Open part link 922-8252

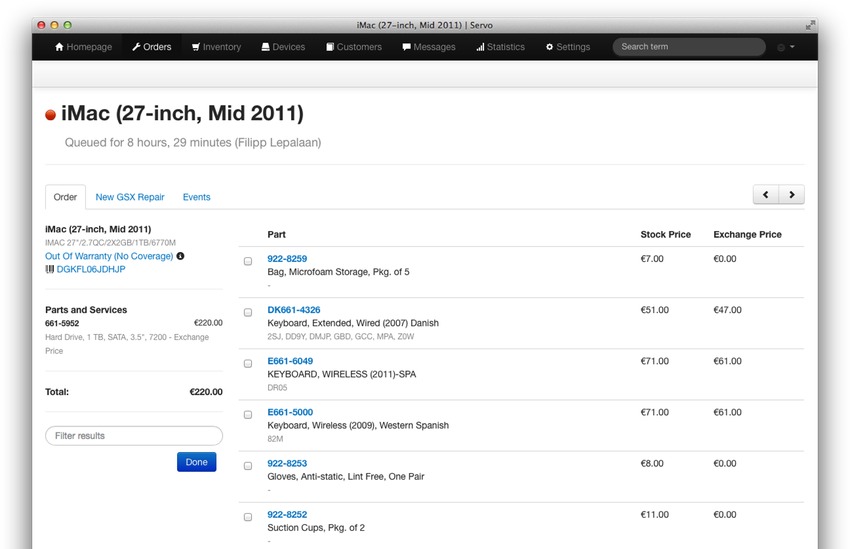pyautogui.click(x=287, y=514)
